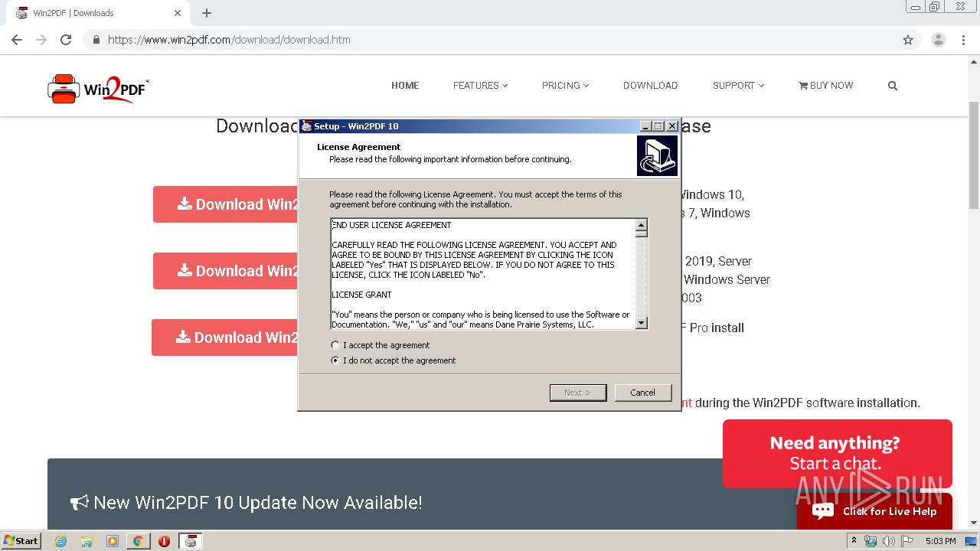Open the website search magnifier icon

click(x=893, y=86)
